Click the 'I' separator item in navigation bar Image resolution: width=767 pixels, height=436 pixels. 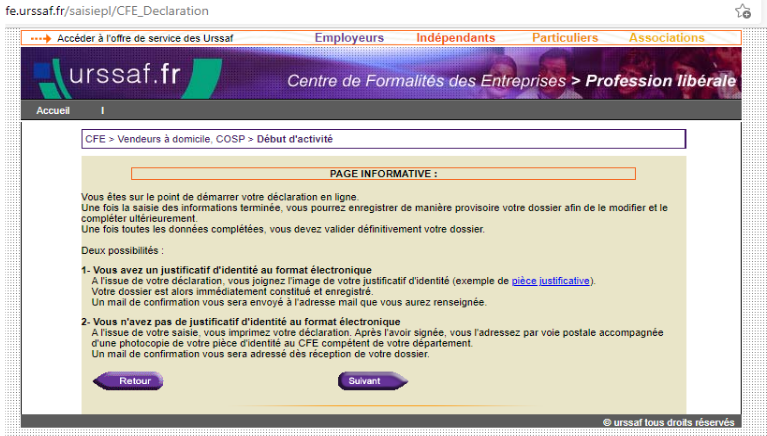[x=102, y=111]
